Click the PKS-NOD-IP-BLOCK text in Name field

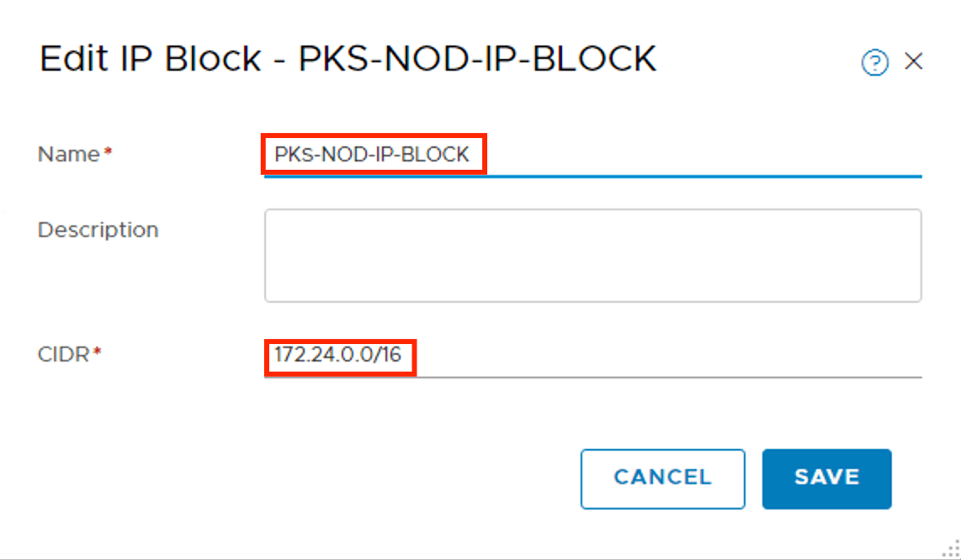click(372, 155)
